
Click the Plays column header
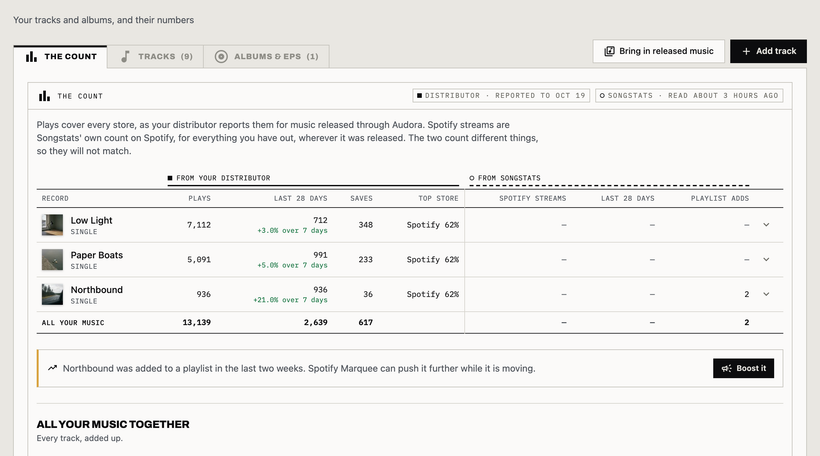coord(199,199)
